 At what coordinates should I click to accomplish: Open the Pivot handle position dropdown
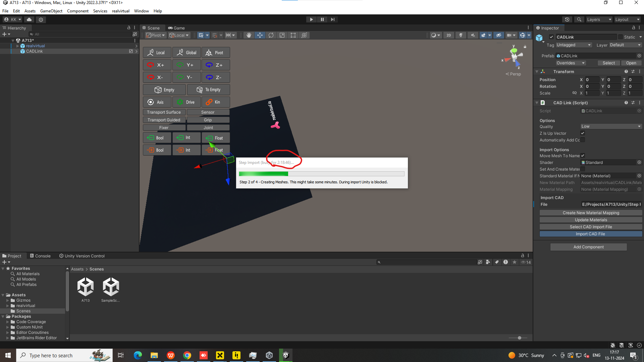(x=156, y=35)
